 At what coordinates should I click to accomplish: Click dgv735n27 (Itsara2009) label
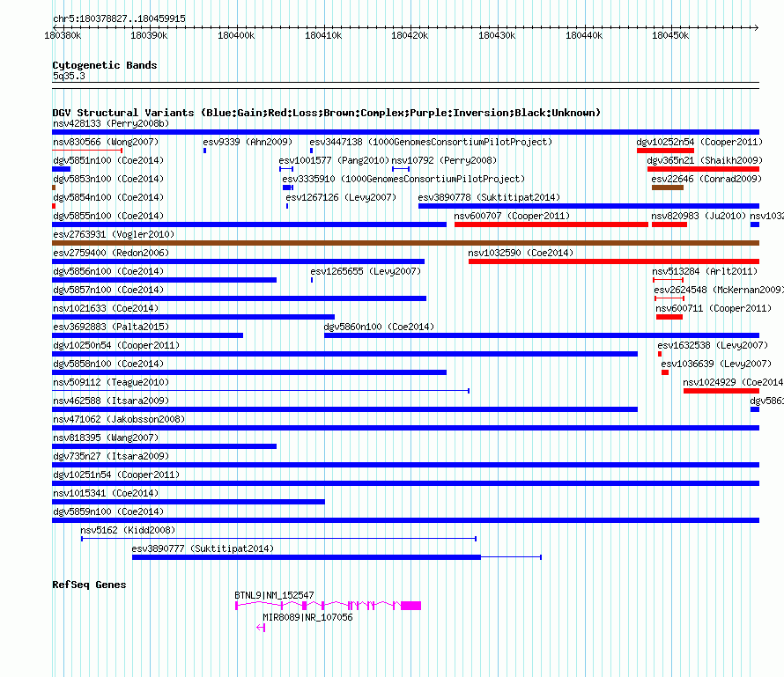tap(111, 456)
